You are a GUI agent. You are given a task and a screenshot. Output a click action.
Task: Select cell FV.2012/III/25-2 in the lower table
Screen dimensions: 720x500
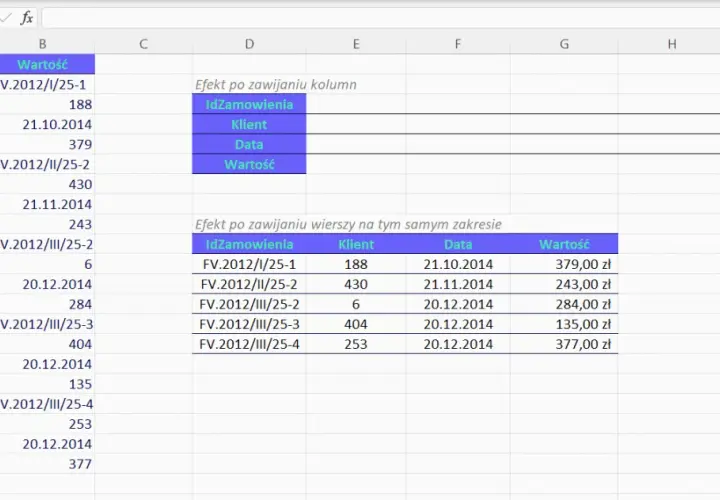point(249,304)
